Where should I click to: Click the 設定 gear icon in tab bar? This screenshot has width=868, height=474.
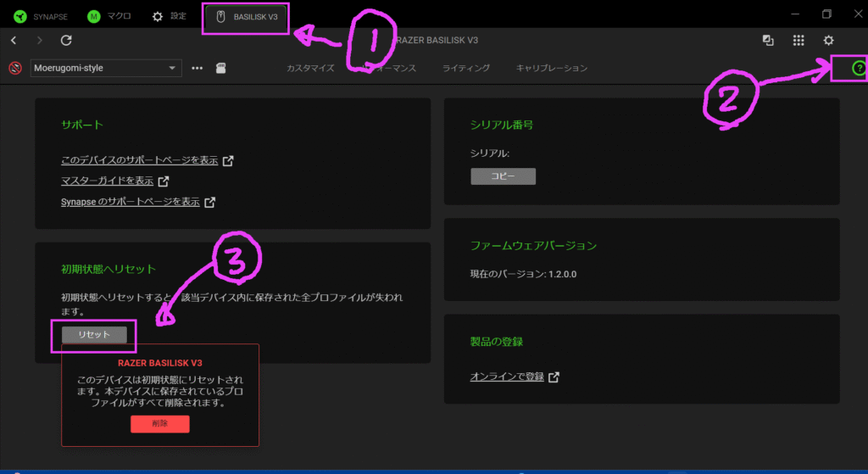pyautogui.click(x=158, y=17)
